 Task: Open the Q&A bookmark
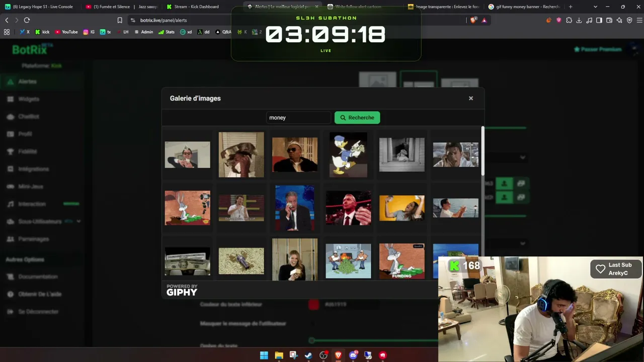(x=223, y=32)
